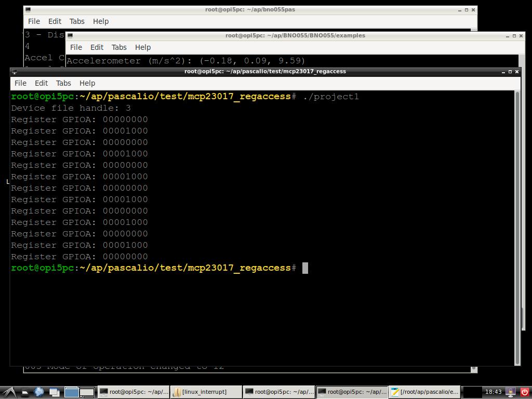Open File menu in mcp23017_regaccess terminal
532x399 pixels.
(20, 83)
